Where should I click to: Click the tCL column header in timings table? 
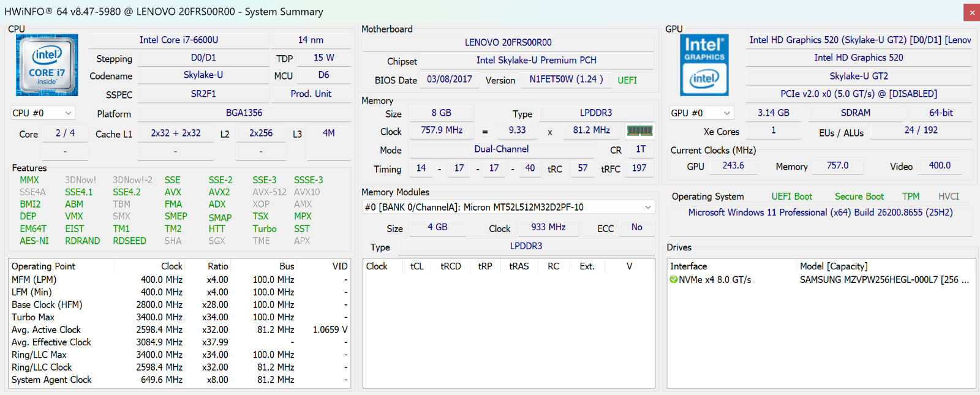coord(417,266)
